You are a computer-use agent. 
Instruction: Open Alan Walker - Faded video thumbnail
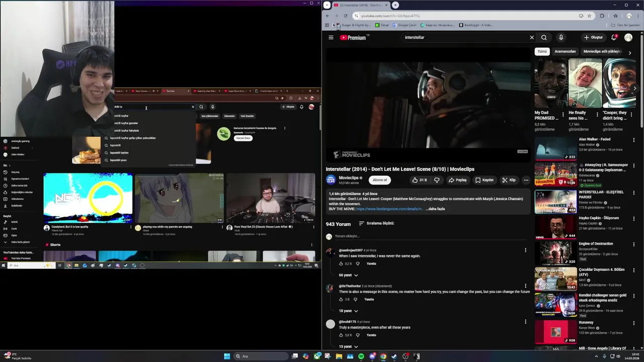pos(555,148)
